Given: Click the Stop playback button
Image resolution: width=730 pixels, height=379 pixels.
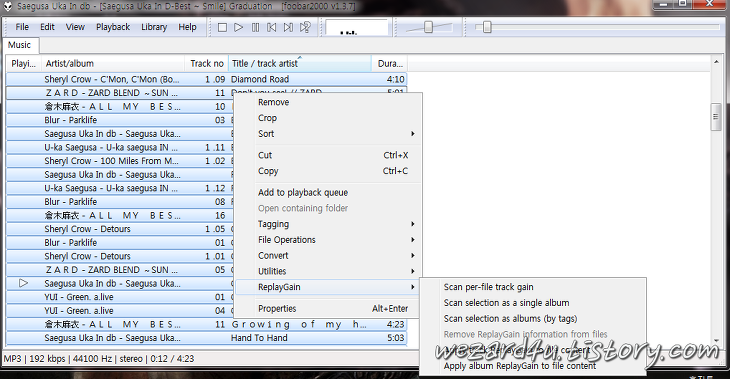Looking at the screenshot, I should tap(223, 27).
